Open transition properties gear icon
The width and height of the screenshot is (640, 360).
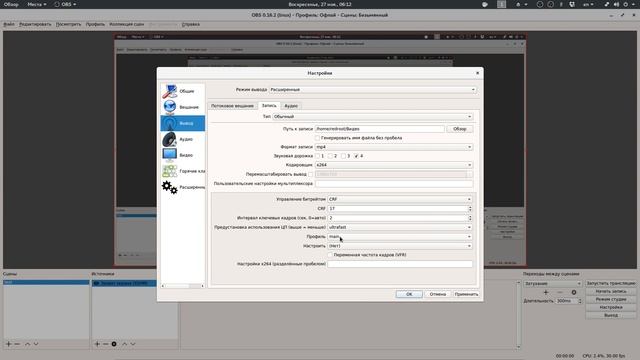(x=574, y=292)
